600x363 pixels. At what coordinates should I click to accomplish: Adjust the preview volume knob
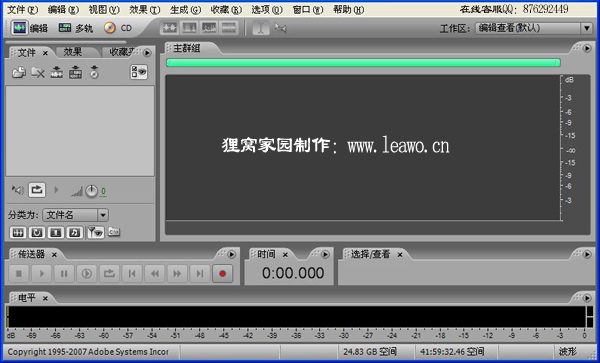(91, 190)
